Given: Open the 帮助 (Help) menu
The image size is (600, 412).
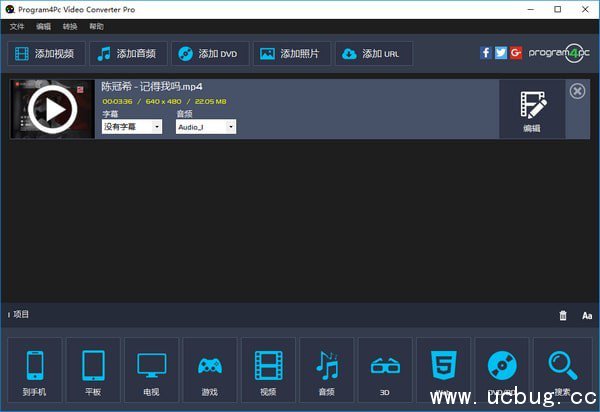Looking at the screenshot, I should tap(96, 26).
